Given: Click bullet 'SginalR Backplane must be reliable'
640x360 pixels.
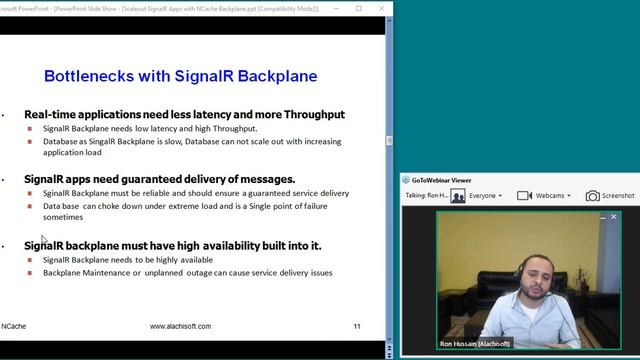Looking at the screenshot, I should coord(196,193).
